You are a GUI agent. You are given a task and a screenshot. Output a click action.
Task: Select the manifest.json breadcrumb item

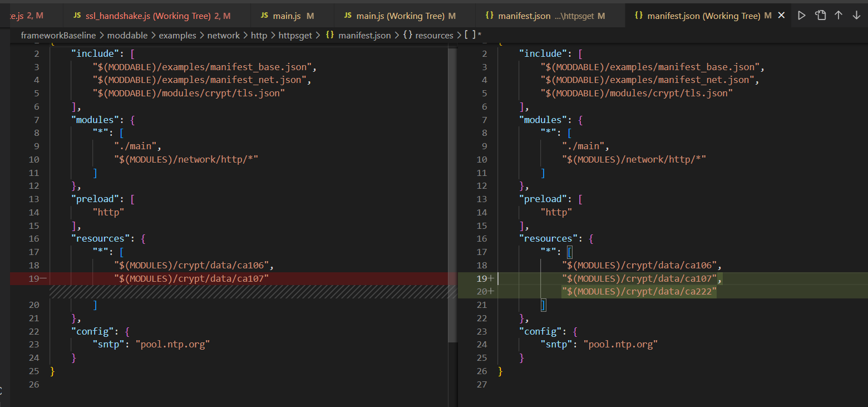click(x=358, y=35)
